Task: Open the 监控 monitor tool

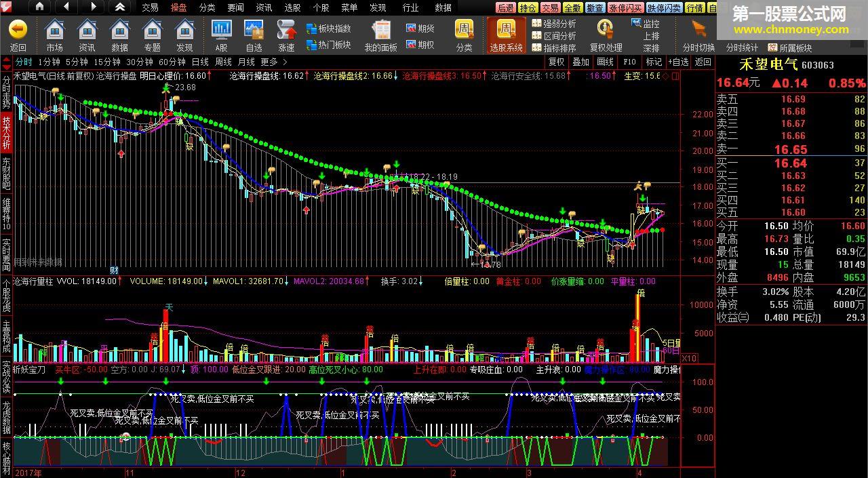Action: click(x=646, y=24)
